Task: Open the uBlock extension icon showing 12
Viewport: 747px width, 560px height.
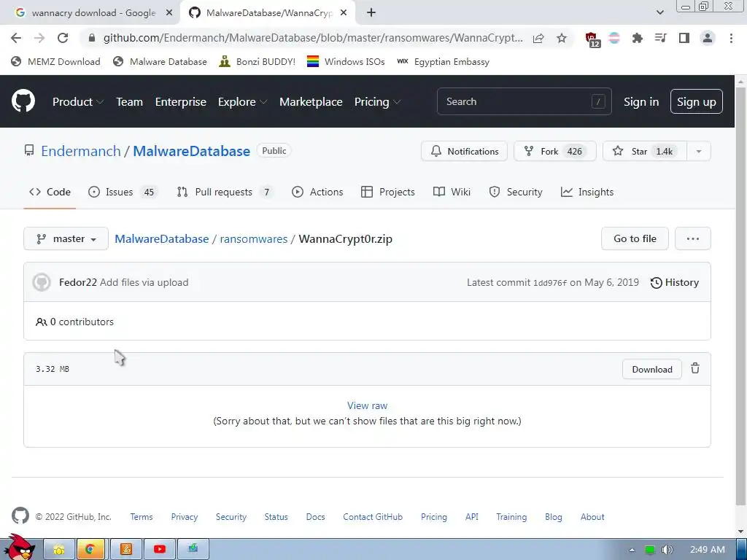Action: click(x=592, y=39)
